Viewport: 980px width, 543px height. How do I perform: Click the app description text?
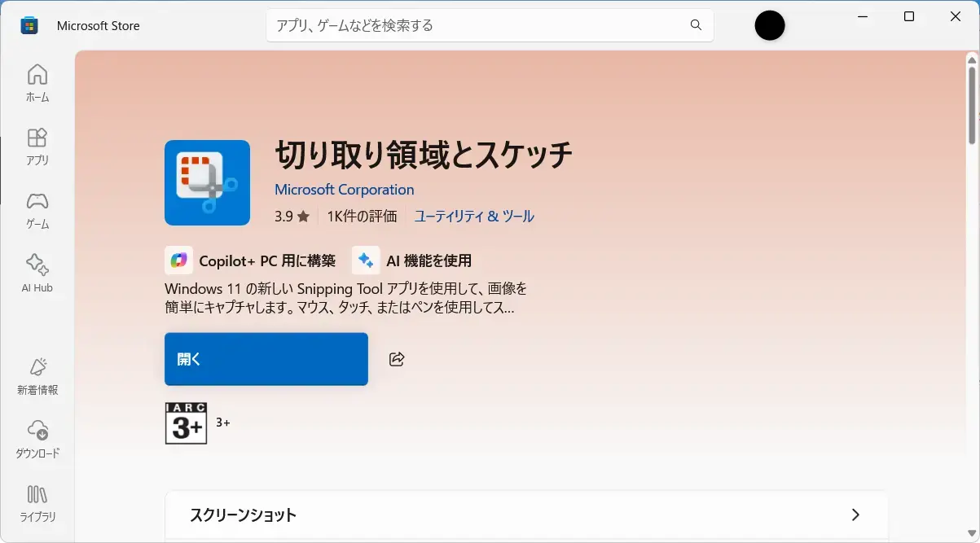346,298
